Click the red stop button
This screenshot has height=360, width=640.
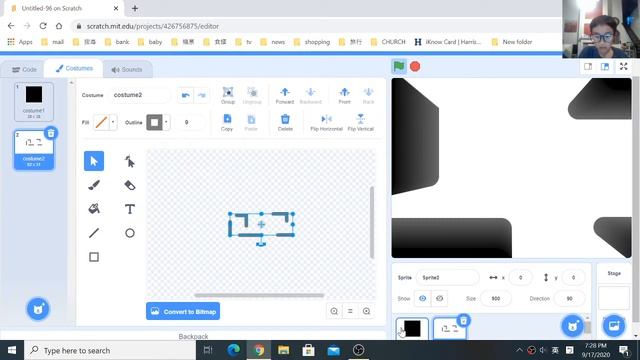click(415, 66)
